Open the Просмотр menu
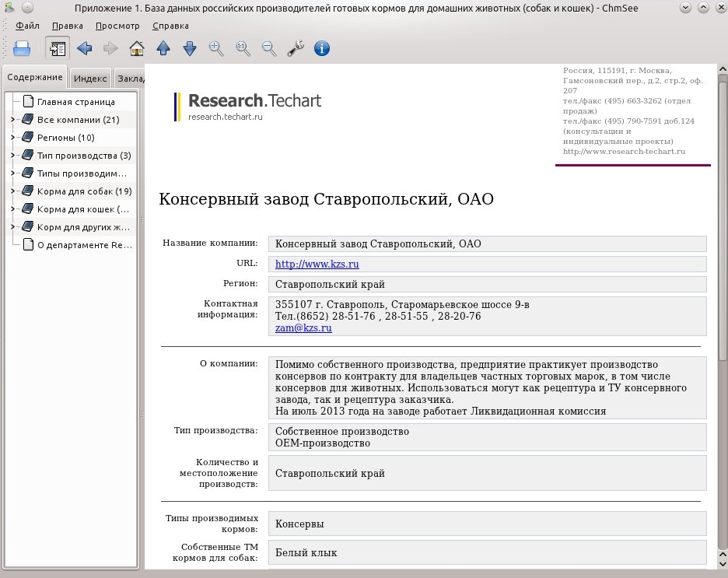 (117, 26)
